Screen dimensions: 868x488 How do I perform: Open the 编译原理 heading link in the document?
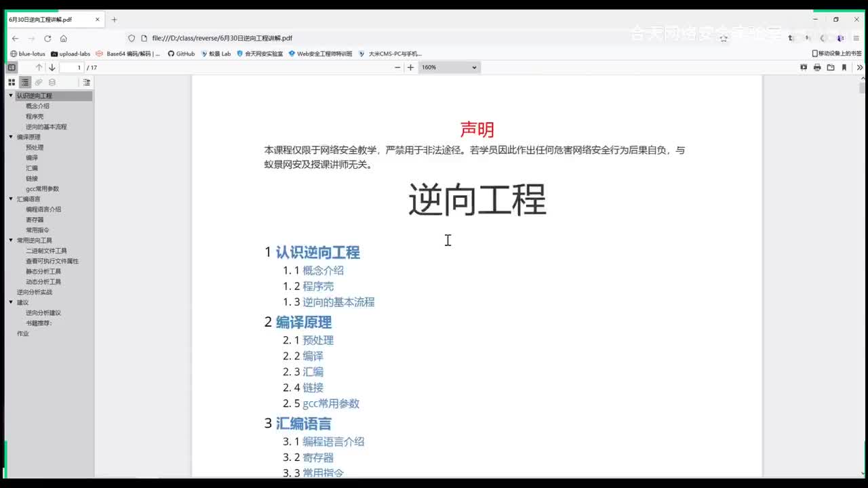click(303, 323)
